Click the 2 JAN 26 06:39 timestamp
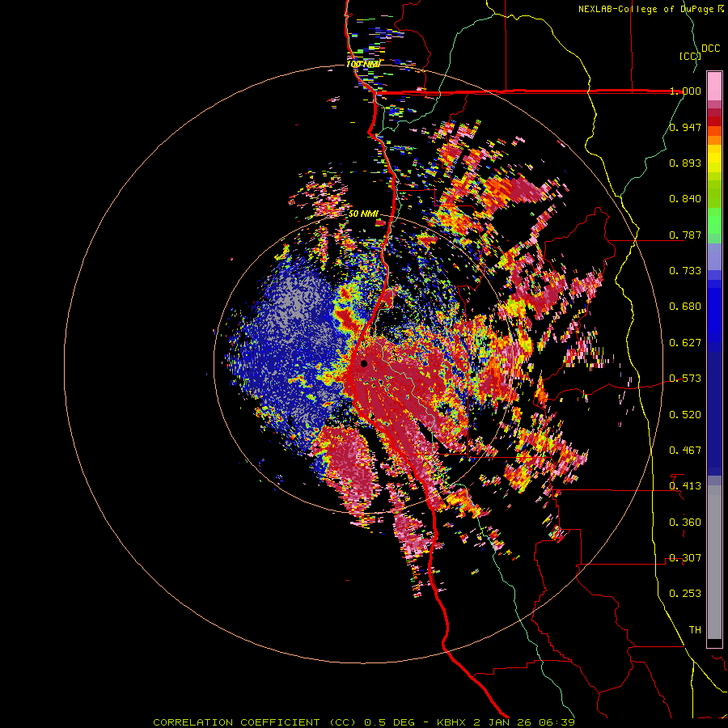The height and width of the screenshot is (728, 728). pyautogui.click(x=524, y=722)
